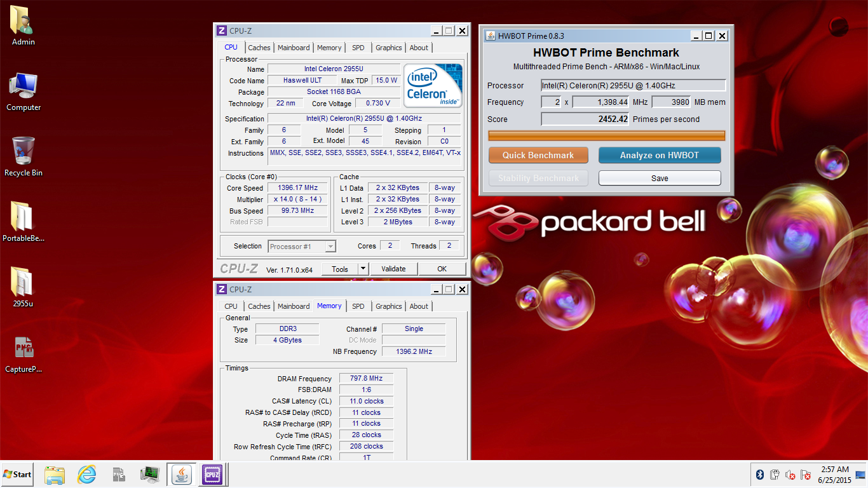Expand the Tools dropdown arrow in CPU-Z
The image size is (868, 488).
click(x=363, y=269)
